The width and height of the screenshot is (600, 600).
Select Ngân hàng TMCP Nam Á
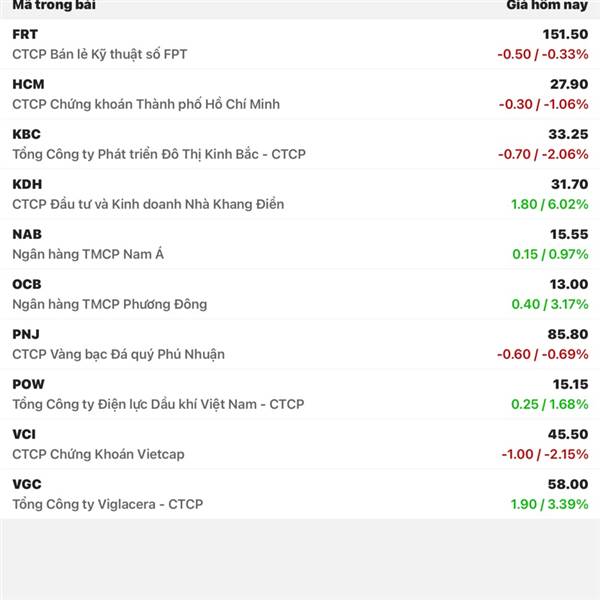tap(88, 254)
